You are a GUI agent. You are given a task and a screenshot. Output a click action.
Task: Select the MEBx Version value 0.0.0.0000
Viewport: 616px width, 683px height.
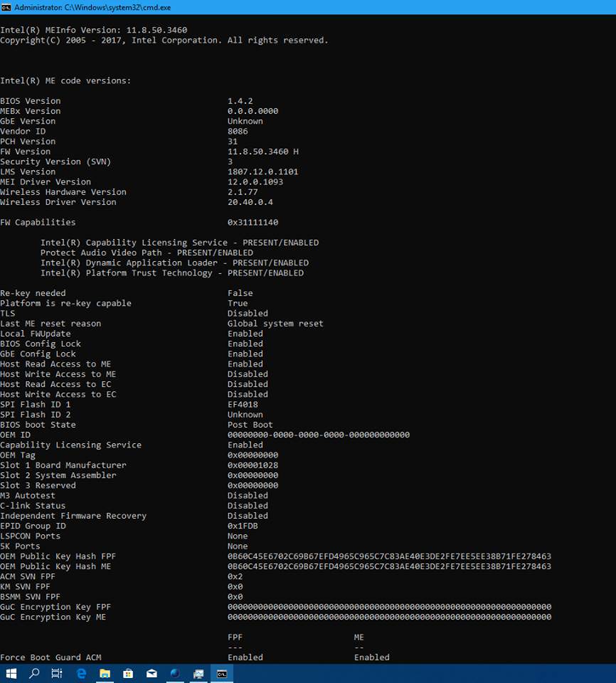[253, 111]
